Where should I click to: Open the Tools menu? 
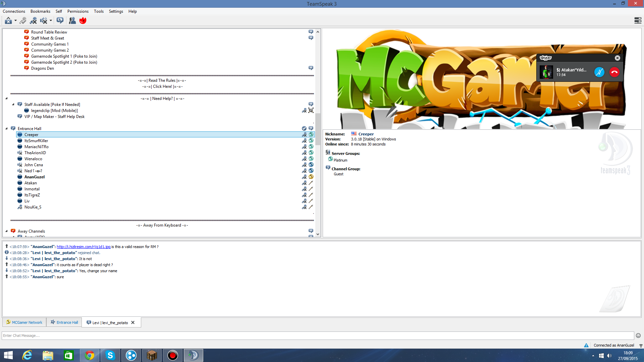[99, 11]
